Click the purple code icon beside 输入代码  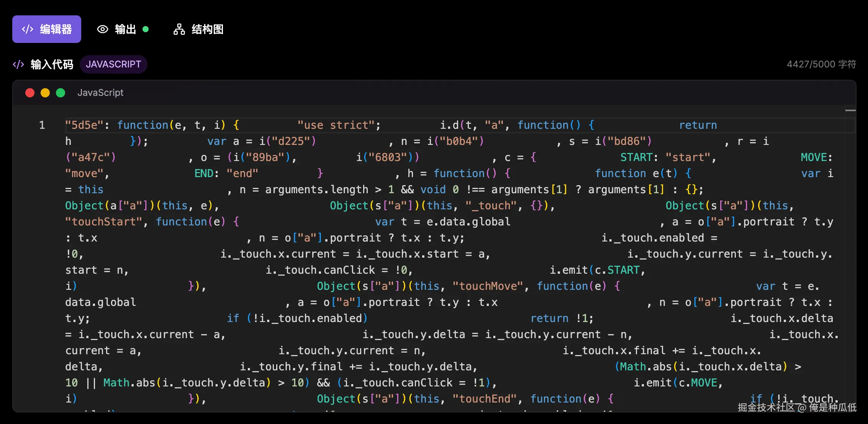click(x=18, y=64)
